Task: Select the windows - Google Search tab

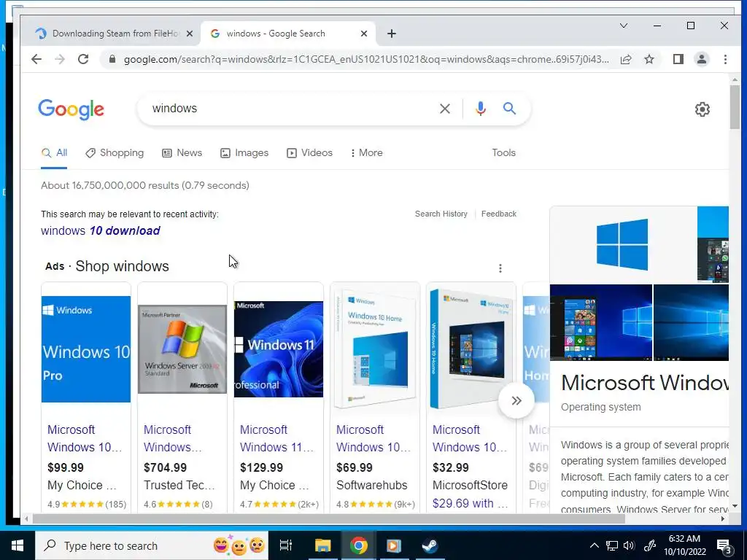Action: (x=288, y=34)
